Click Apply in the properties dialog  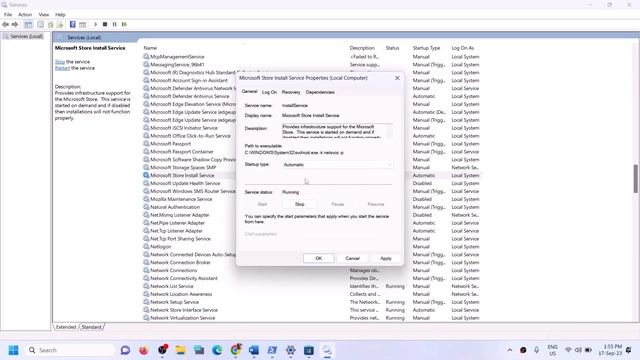pyautogui.click(x=386, y=258)
